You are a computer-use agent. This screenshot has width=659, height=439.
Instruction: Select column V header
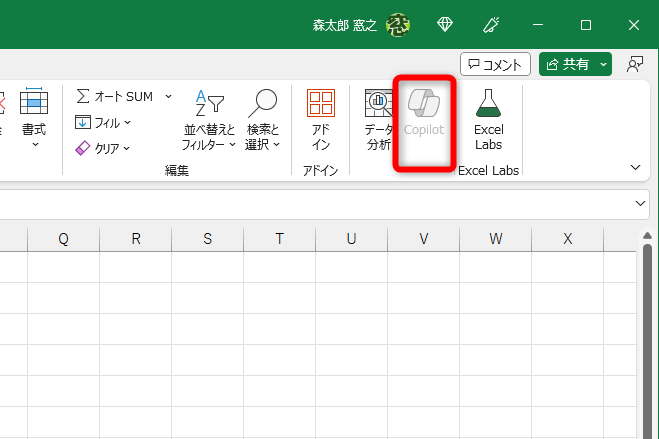pos(423,238)
